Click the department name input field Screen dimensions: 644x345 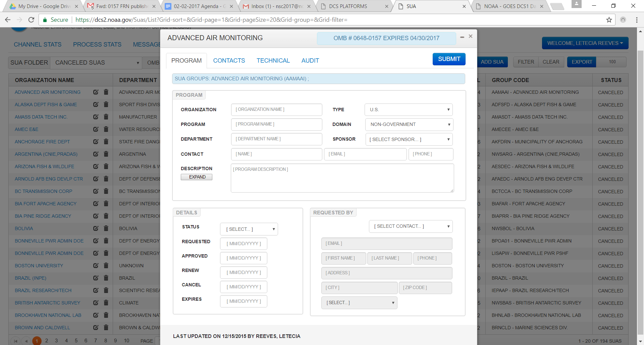pos(277,139)
